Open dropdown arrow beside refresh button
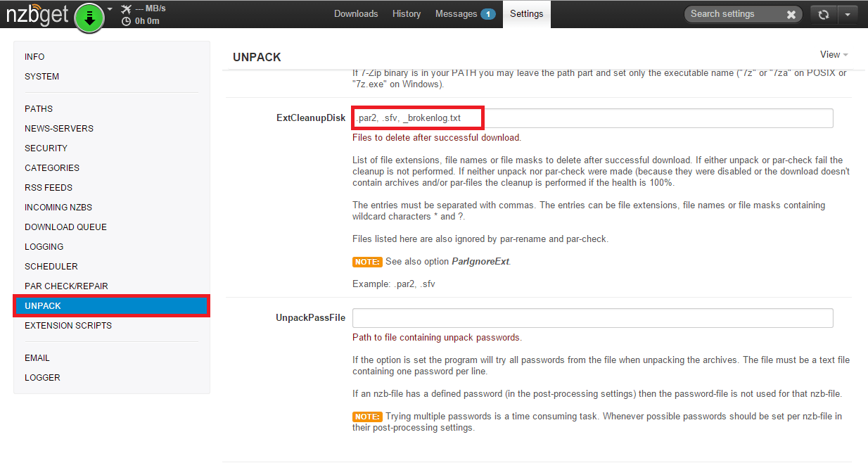The width and height of the screenshot is (868, 463). (848, 14)
